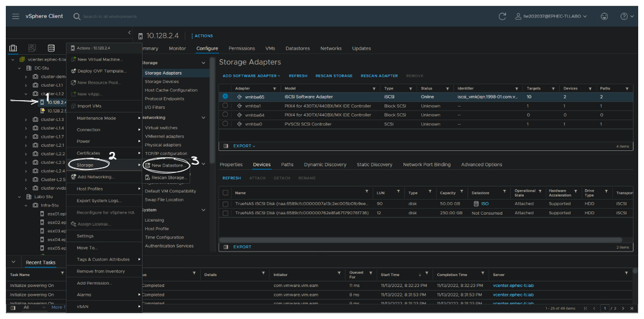Switch to Hosts and Clusters inventory view
Viewport: 644px width, 319px height.
click(x=13, y=48)
